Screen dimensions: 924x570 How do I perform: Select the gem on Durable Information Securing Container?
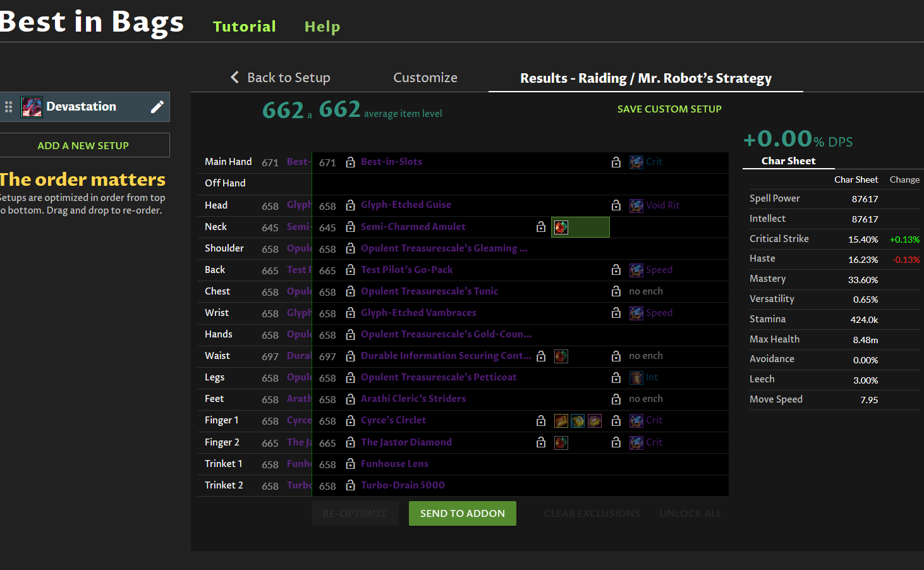561,356
